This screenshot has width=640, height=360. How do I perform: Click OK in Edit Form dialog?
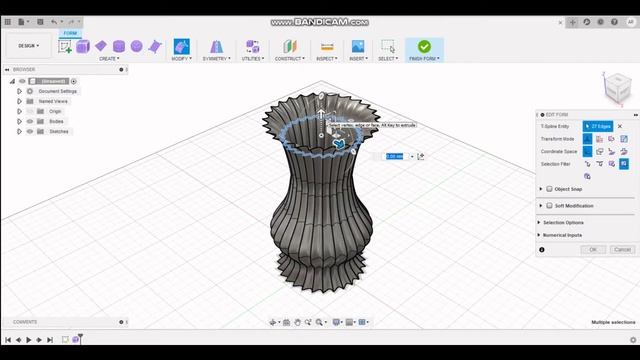point(593,249)
